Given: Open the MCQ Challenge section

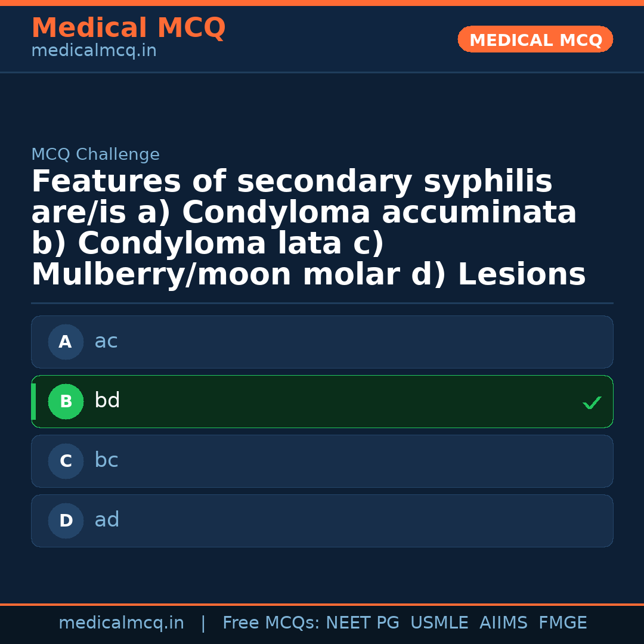Looking at the screenshot, I should pyautogui.click(x=95, y=154).
